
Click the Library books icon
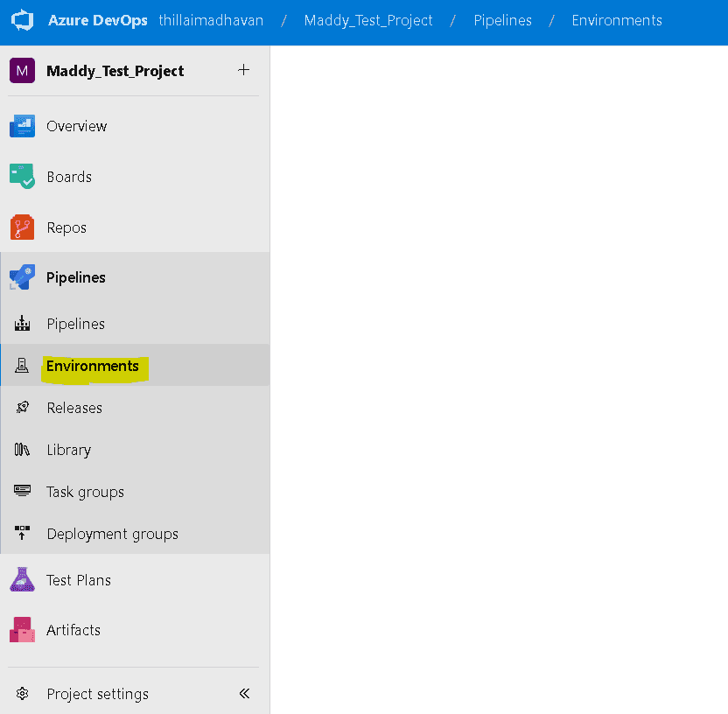(22, 449)
